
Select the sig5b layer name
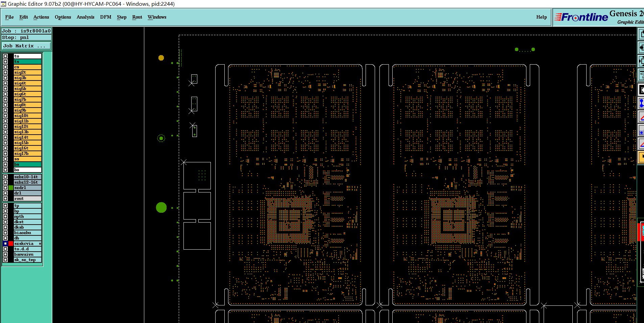[x=27, y=89]
